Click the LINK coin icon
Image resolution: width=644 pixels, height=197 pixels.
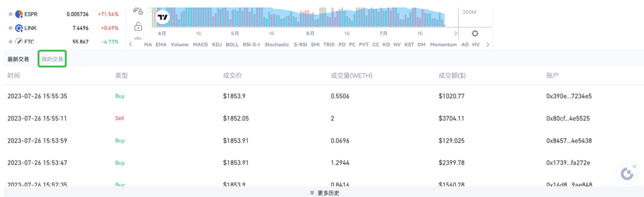point(19,28)
